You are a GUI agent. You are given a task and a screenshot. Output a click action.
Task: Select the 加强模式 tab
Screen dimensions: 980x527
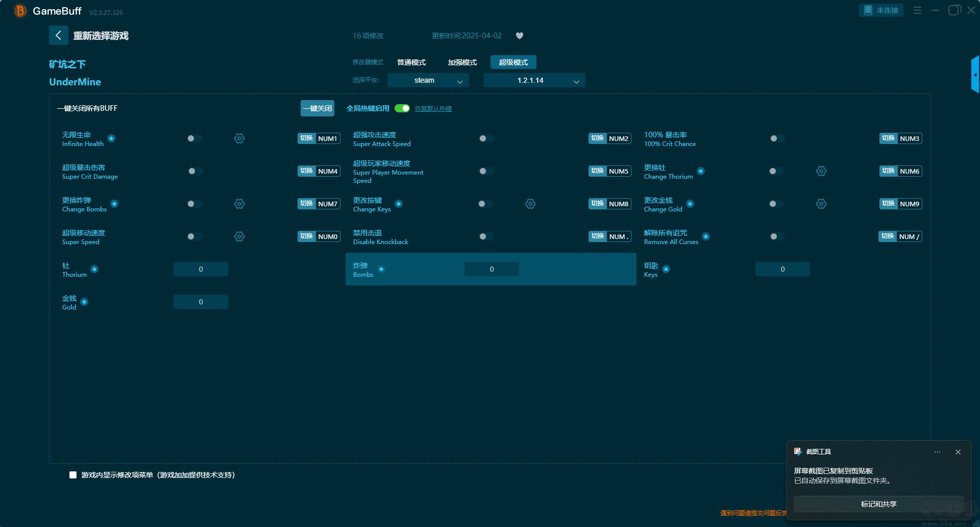pyautogui.click(x=462, y=62)
